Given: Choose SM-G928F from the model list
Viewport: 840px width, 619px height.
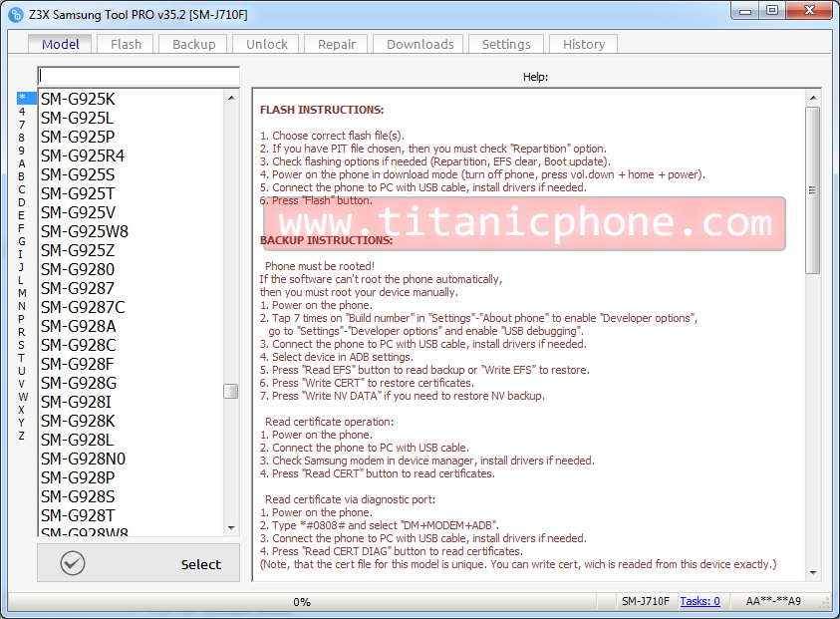Looking at the screenshot, I should pos(78,364).
